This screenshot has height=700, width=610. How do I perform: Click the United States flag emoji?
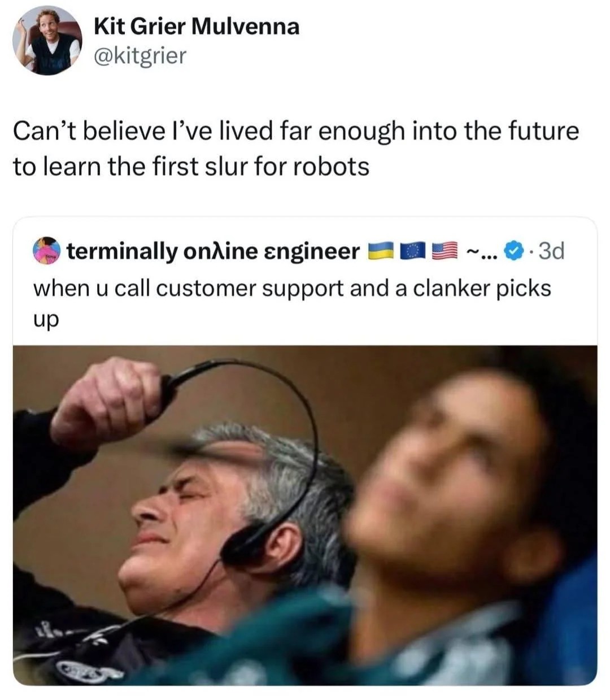tap(445, 251)
